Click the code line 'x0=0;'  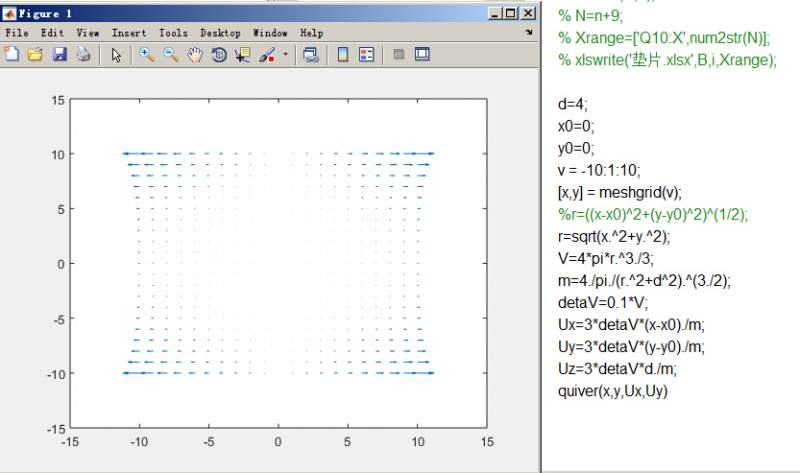click(x=576, y=126)
